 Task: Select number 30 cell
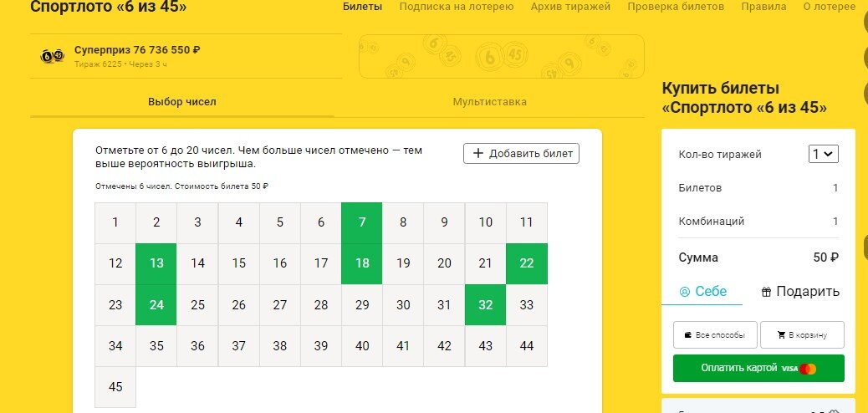click(403, 305)
